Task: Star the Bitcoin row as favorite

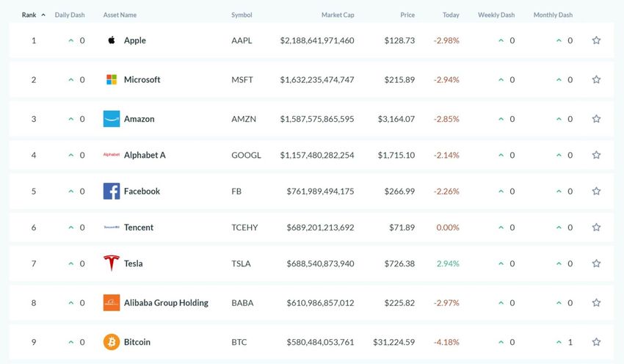Action: pyautogui.click(x=596, y=342)
